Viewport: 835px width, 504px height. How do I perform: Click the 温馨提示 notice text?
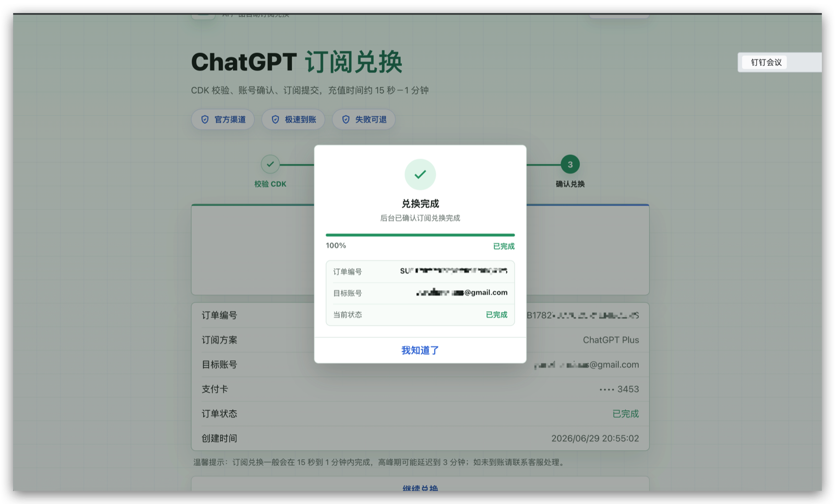pyautogui.click(x=379, y=462)
